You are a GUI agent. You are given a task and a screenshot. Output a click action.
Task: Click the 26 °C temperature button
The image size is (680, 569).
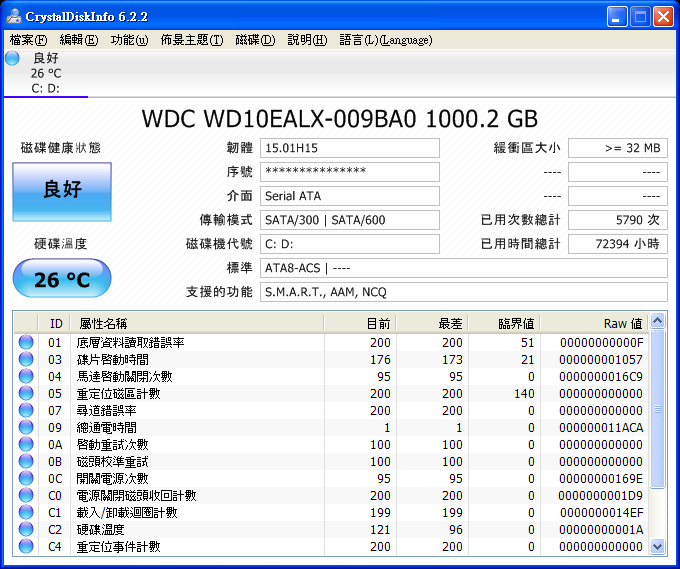(62, 278)
